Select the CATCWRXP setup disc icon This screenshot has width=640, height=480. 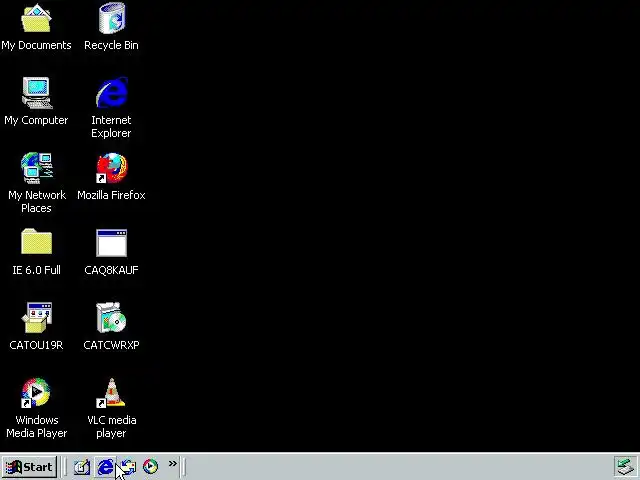(x=111, y=318)
